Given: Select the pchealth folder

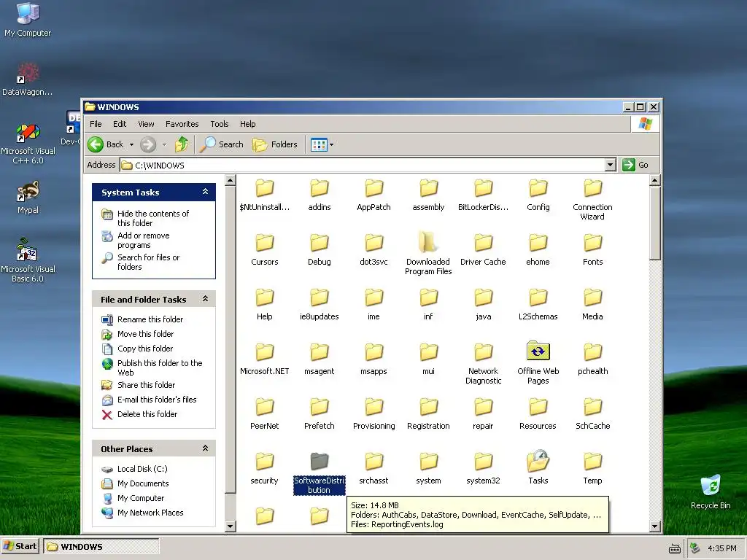Looking at the screenshot, I should click(x=592, y=359).
